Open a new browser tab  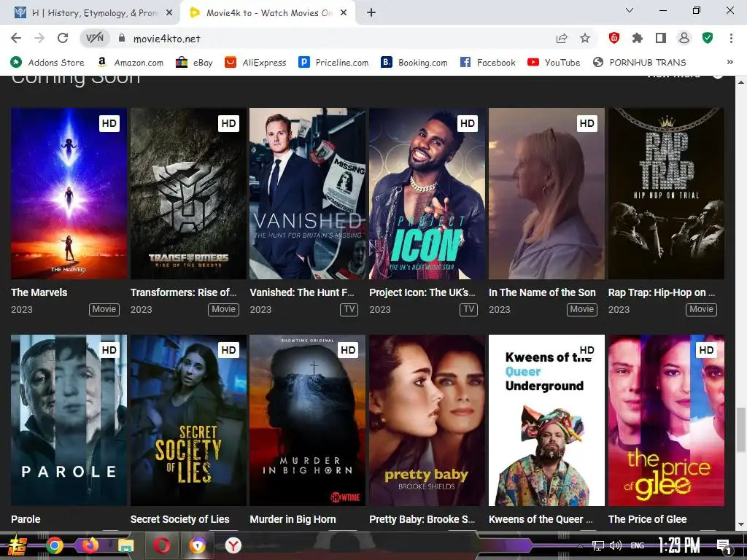click(371, 13)
